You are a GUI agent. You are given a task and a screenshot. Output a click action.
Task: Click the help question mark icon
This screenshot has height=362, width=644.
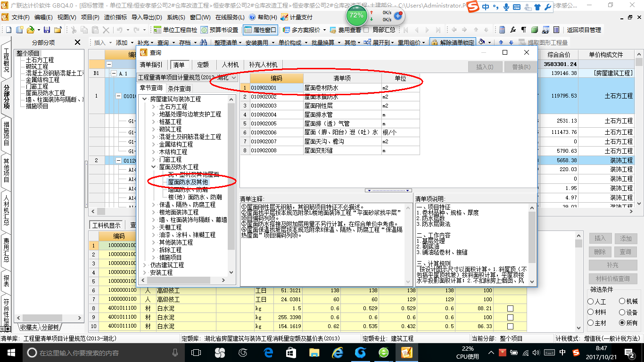point(252,17)
